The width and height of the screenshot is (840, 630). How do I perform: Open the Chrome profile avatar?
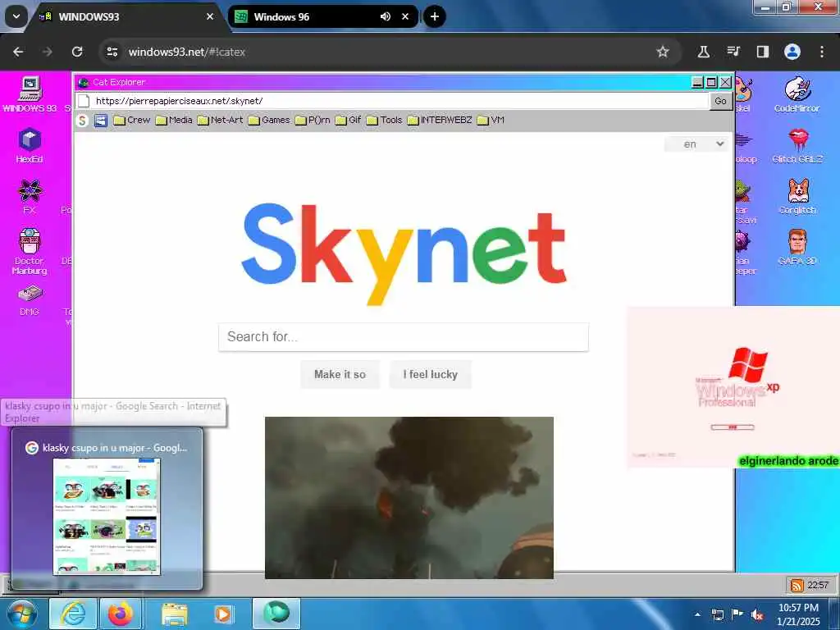tap(792, 52)
